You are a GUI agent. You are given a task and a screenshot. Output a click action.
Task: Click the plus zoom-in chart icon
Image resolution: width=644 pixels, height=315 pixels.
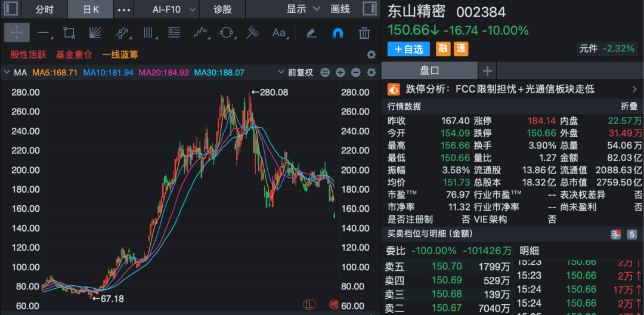(340, 73)
